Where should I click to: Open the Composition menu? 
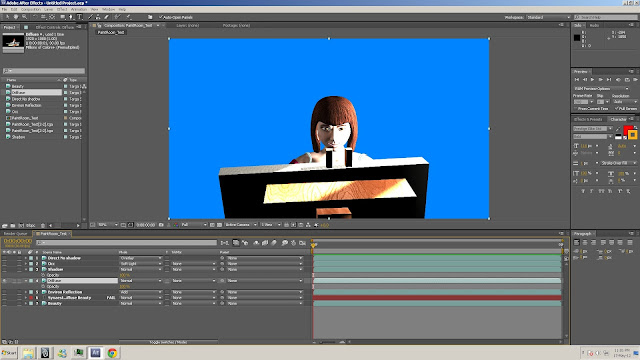pyautogui.click(x=31, y=9)
